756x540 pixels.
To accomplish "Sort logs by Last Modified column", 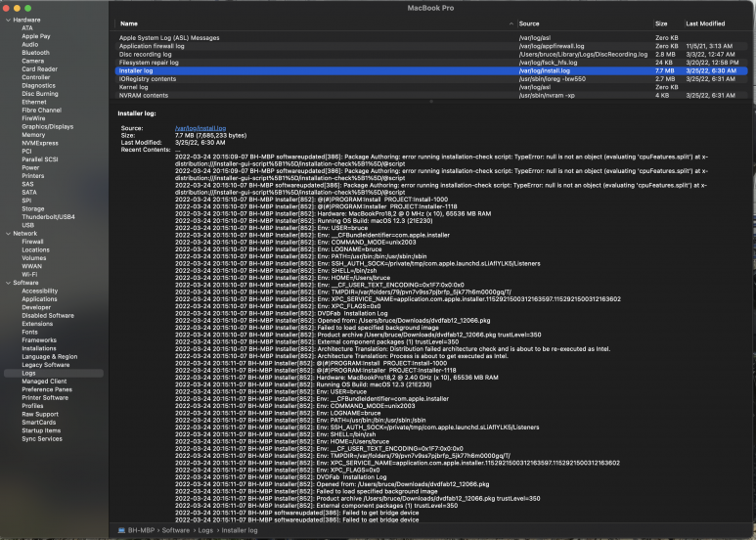I will point(705,22).
